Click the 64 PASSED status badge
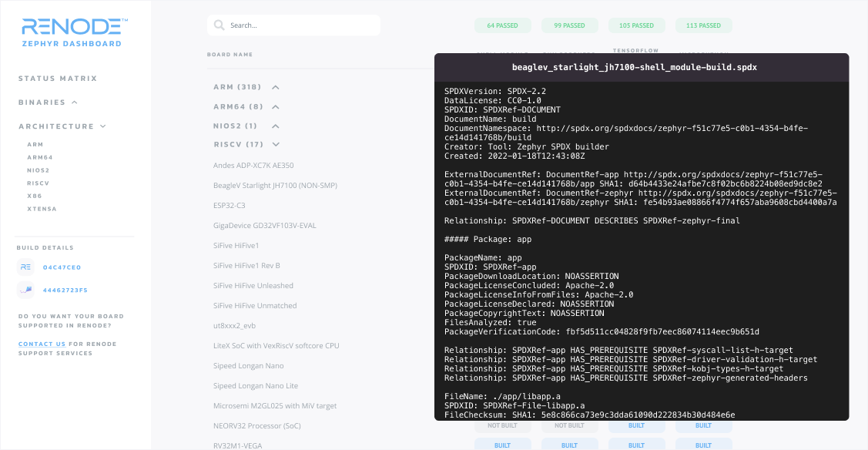Image resolution: width=868 pixels, height=450 pixels. [x=503, y=25]
